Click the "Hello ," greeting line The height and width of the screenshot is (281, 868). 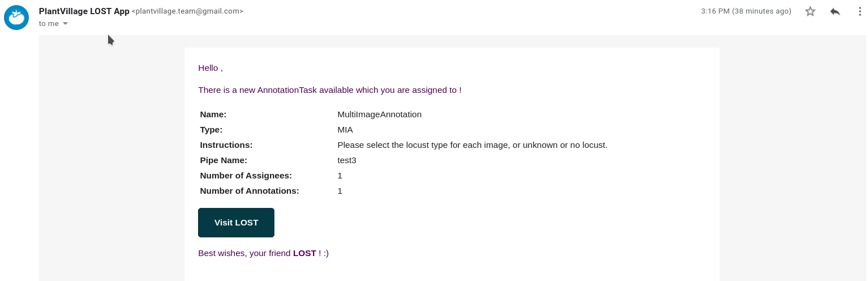coord(210,68)
